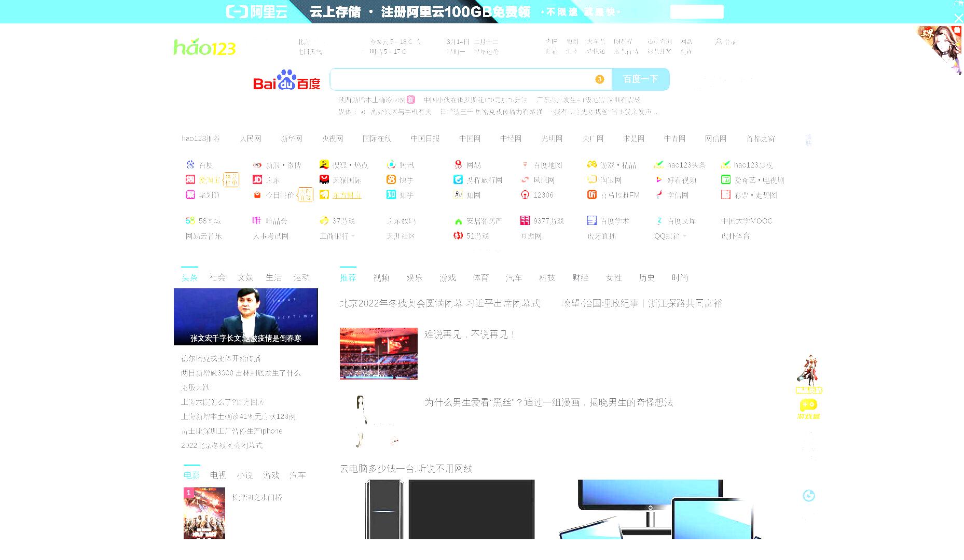Click the Vipshop 唯品会 pink icon
This screenshot has width=964, height=560.
(257, 220)
